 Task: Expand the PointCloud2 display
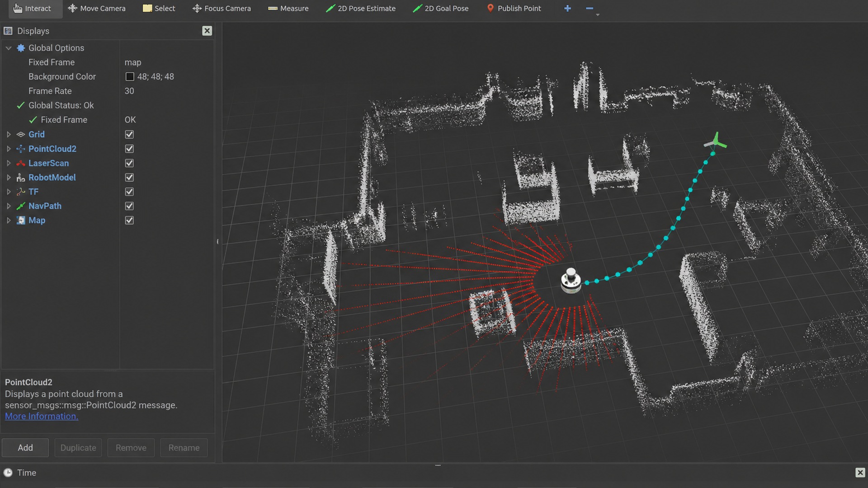click(9, 149)
